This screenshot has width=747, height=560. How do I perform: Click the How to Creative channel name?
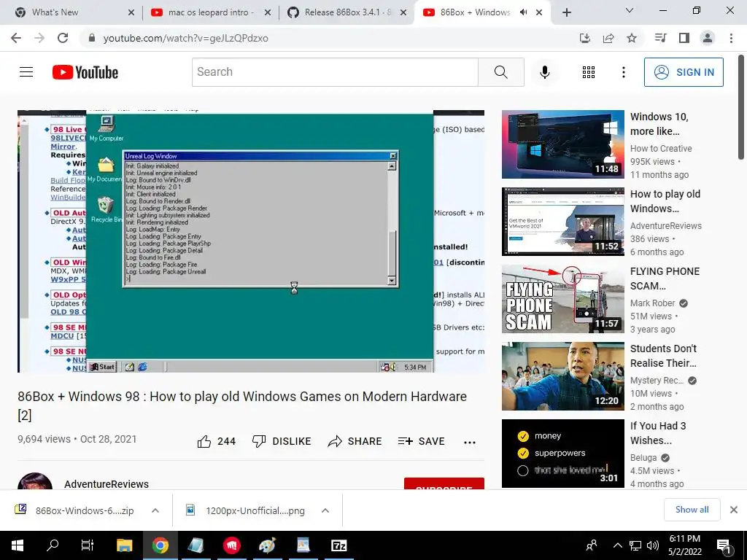point(661,149)
